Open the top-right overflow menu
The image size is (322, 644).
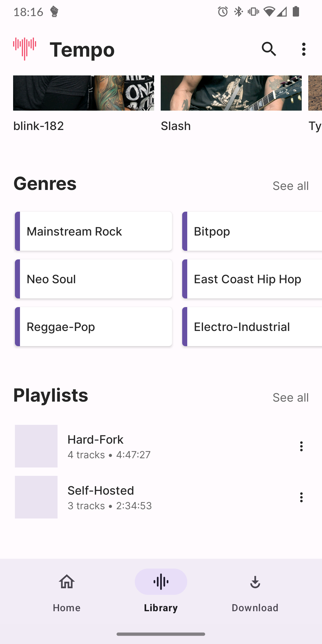[x=304, y=49]
